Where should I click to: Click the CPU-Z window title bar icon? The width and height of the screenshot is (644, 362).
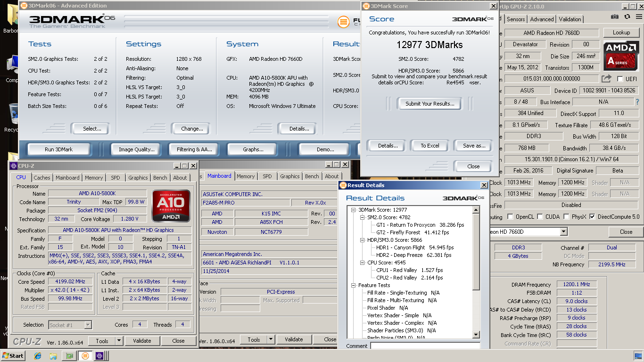click(x=14, y=166)
